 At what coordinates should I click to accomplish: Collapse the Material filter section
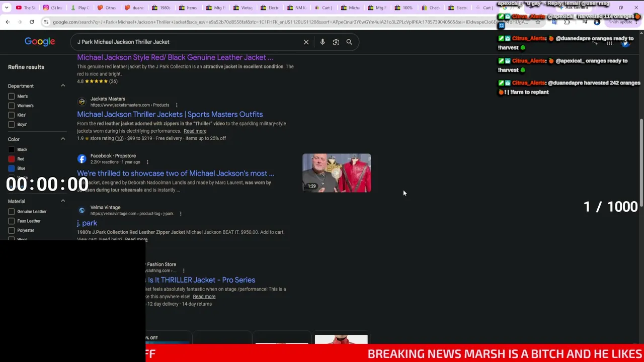click(63, 201)
